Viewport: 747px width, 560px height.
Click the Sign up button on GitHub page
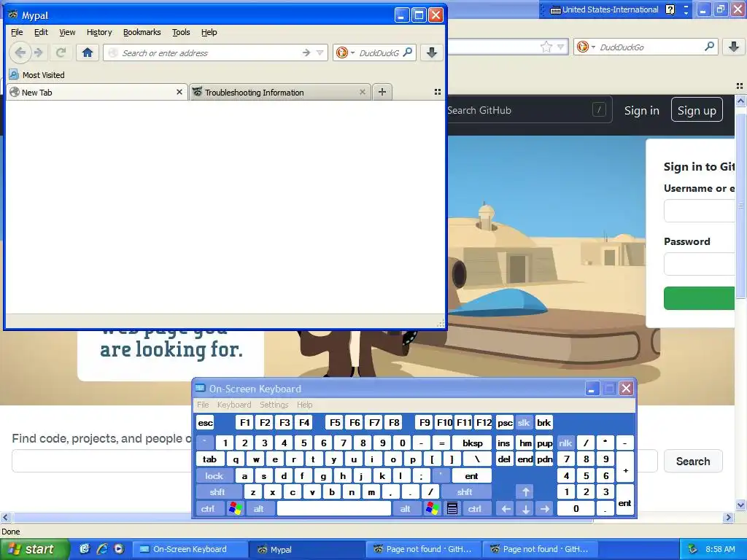tap(697, 110)
